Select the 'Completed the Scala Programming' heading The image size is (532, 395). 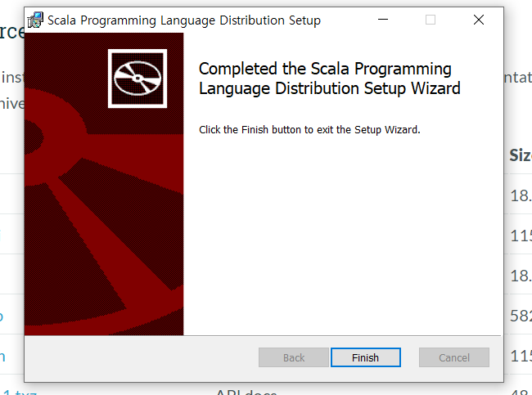tap(330, 79)
